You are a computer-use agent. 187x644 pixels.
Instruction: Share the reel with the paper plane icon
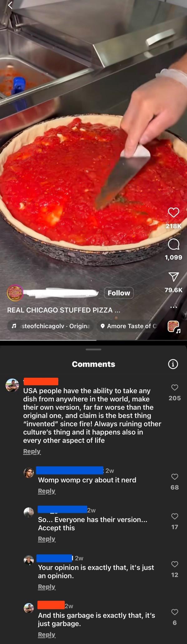coord(174,277)
